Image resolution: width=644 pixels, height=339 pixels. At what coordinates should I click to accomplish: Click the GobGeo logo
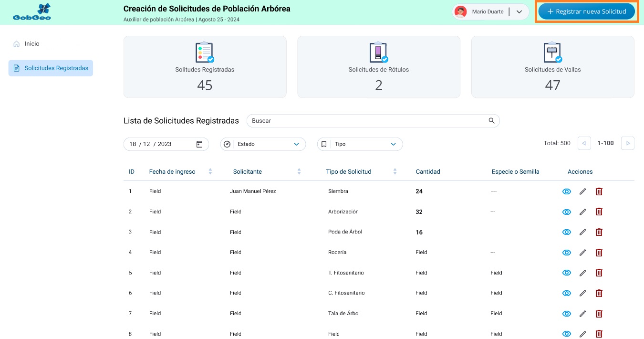point(32,12)
